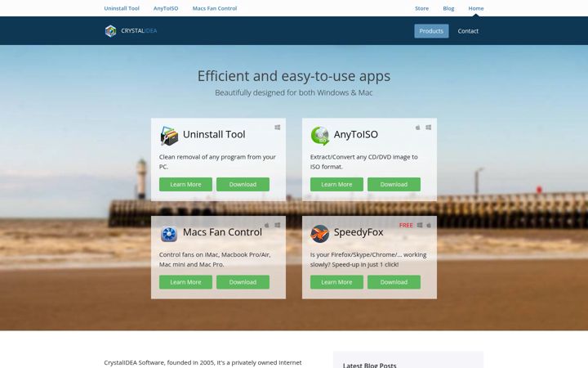The width and height of the screenshot is (588, 368).
Task: Download Uninstall Tool
Action: pos(243,184)
